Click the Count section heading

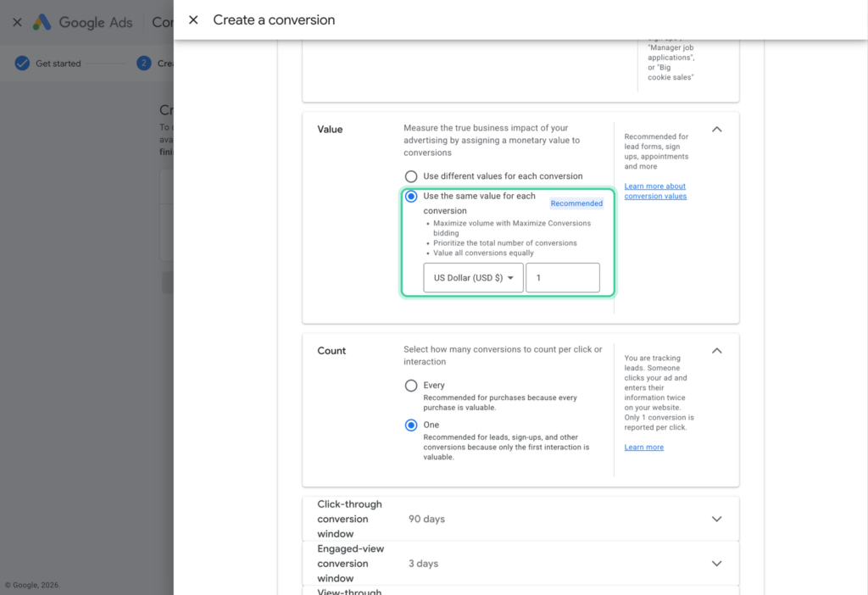[x=331, y=350]
